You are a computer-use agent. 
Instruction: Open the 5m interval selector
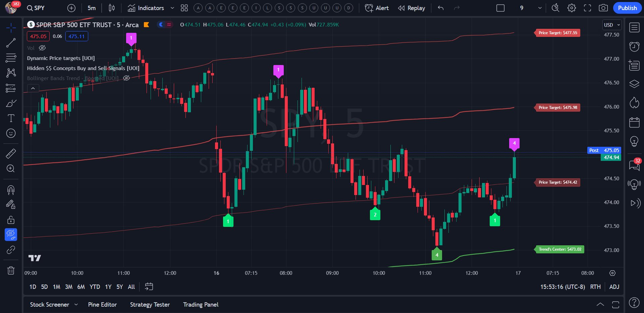92,8
